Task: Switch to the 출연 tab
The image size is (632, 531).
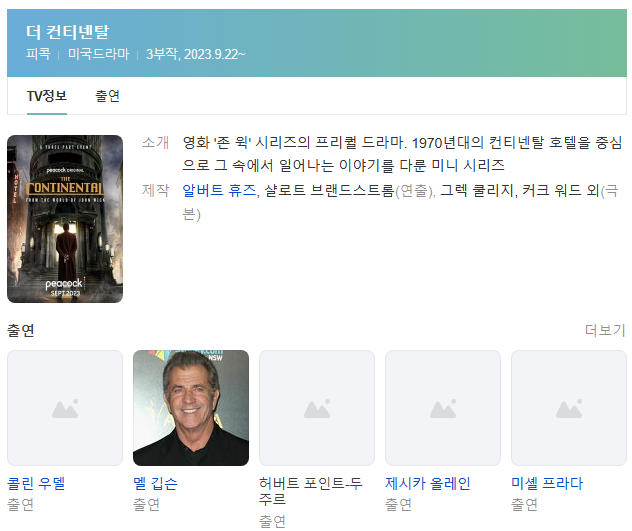Action: (x=108, y=96)
